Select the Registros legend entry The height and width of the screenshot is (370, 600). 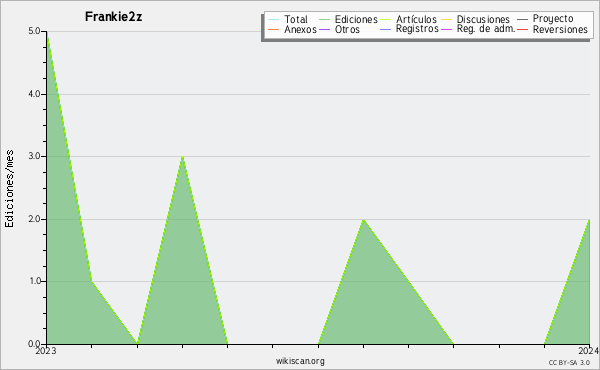(x=409, y=29)
